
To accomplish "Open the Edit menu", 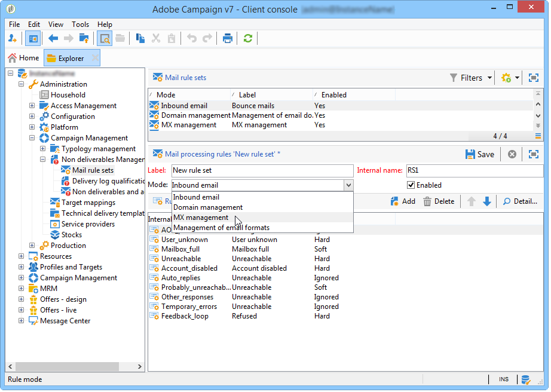I will pos(34,24).
